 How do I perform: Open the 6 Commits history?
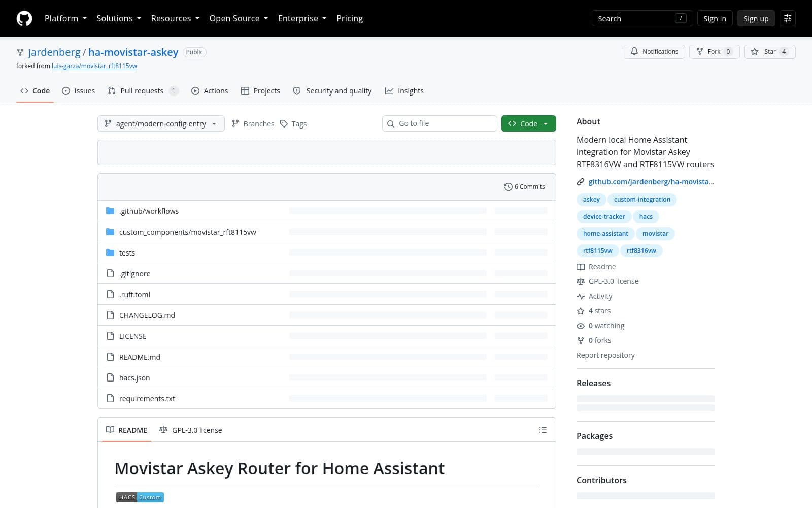525,187
